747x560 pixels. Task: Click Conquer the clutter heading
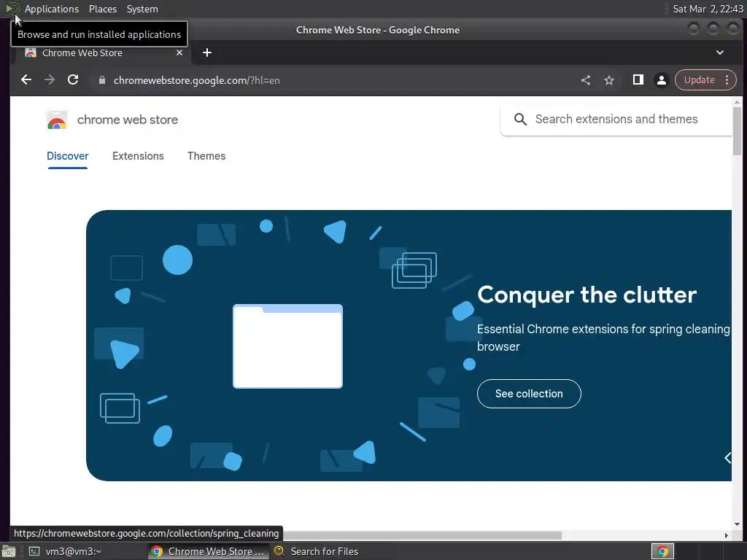[x=587, y=295]
